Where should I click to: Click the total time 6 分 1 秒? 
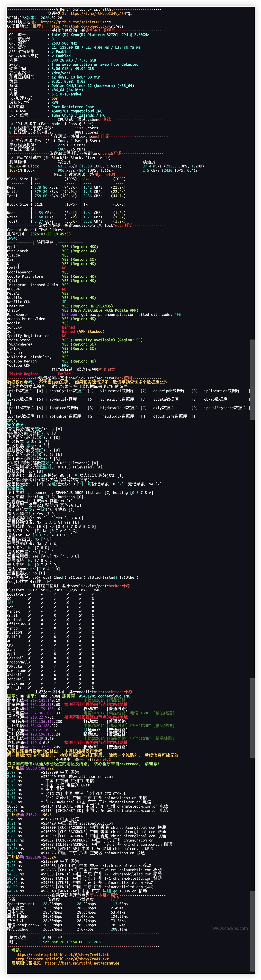pos(52,937)
